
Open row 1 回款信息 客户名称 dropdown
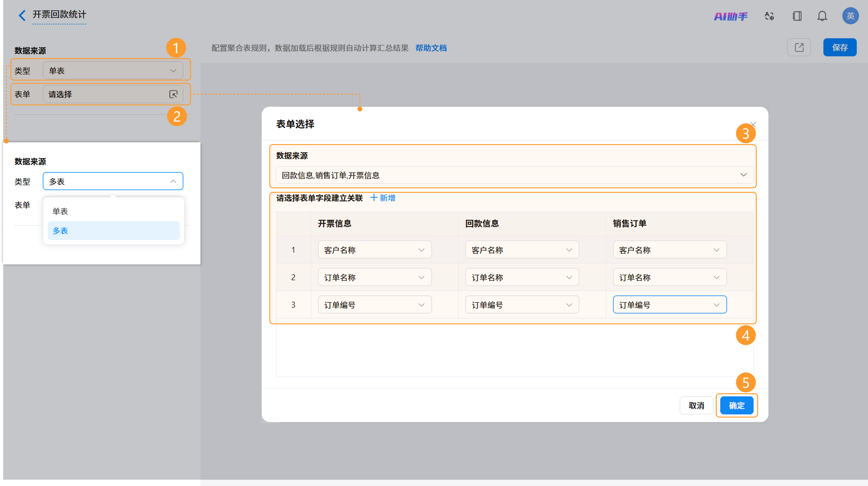[522, 250]
